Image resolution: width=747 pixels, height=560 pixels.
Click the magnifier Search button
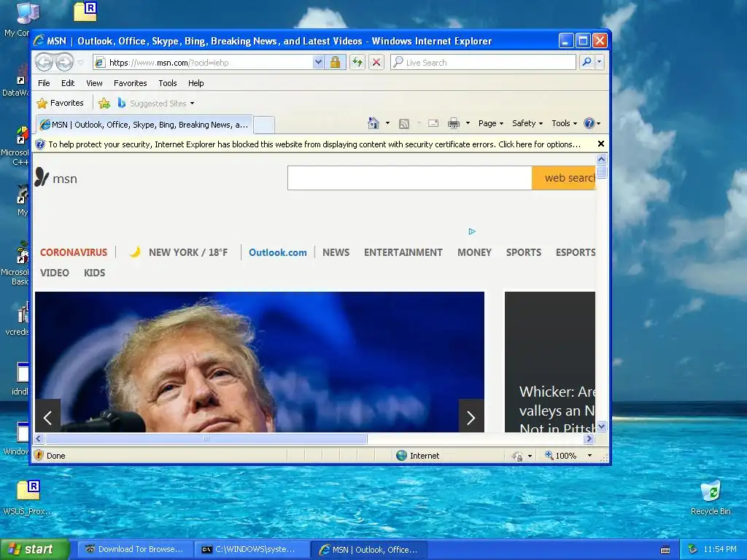tap(587, 62)
